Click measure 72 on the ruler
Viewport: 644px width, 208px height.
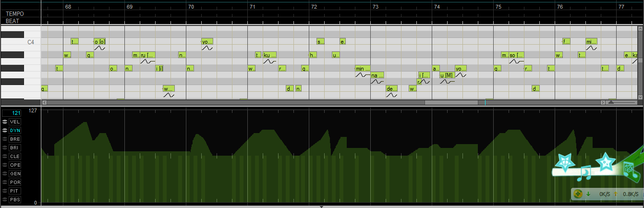314,7
